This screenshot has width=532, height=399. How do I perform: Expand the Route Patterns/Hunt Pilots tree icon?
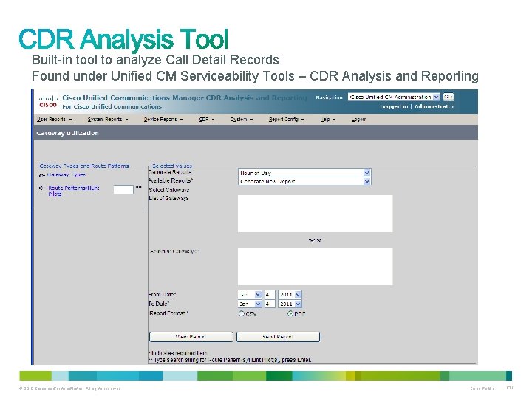pos(41,188)
